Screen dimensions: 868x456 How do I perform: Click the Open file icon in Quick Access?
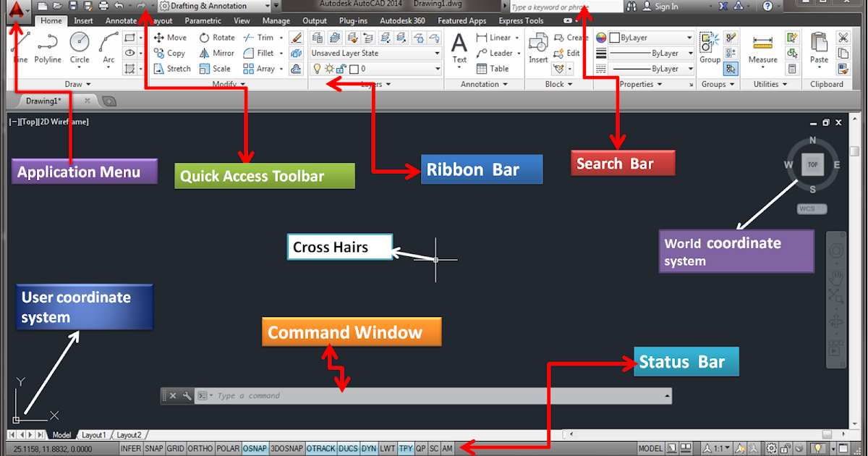(58, 7)
